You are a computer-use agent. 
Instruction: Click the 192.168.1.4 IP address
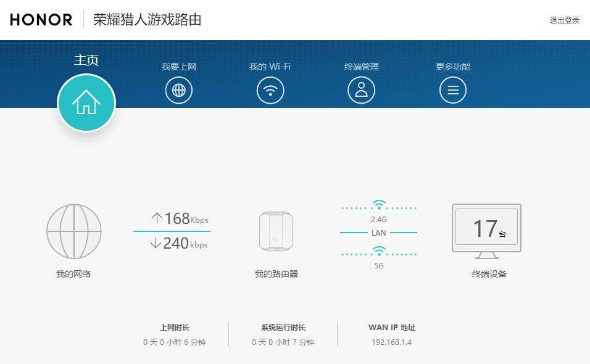tap(392, 342)
